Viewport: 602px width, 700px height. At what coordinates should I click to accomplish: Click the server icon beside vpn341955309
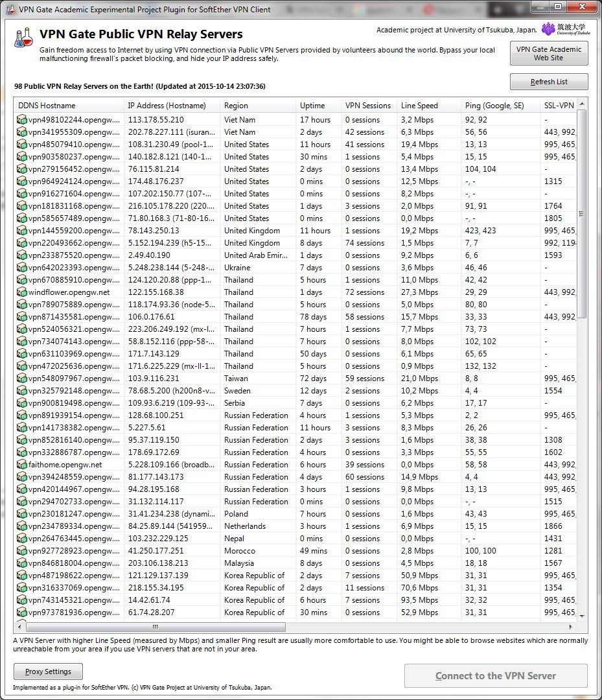[x=21, y=132]
